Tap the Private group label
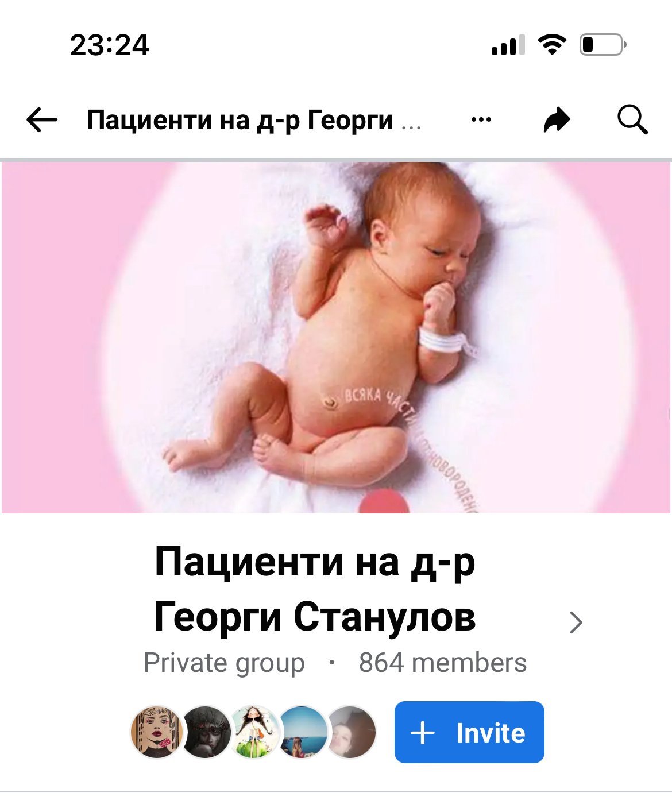This screenshot has width=672, height=808. 224,663
